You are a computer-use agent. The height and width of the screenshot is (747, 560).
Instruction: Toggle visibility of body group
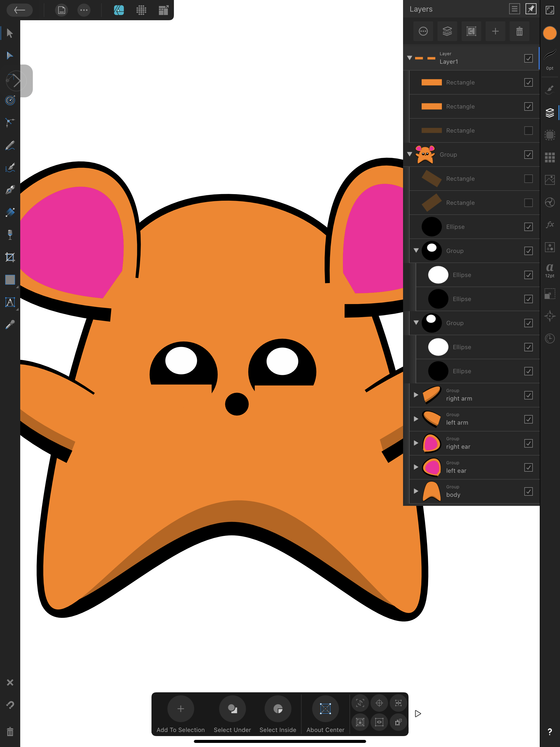pyautogui.click(x=528, y=491)
